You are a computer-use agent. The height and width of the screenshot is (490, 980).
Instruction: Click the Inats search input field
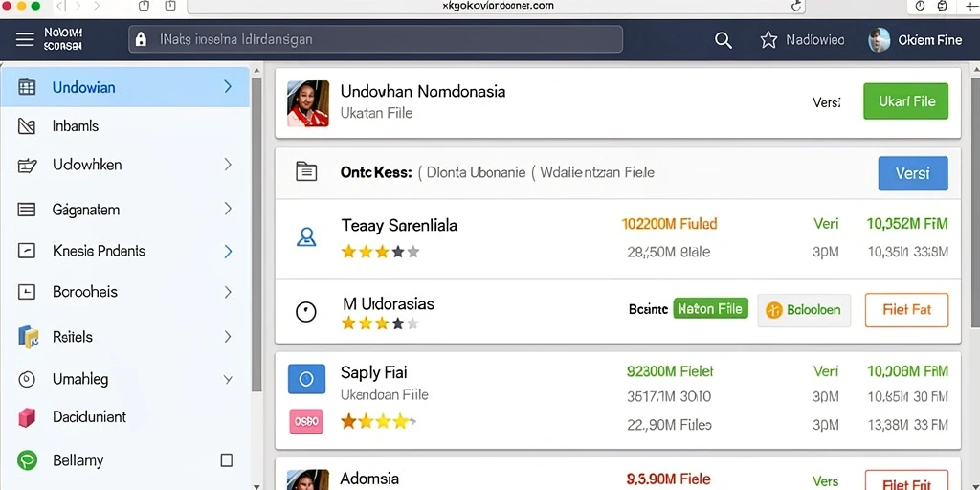(375, 39)
